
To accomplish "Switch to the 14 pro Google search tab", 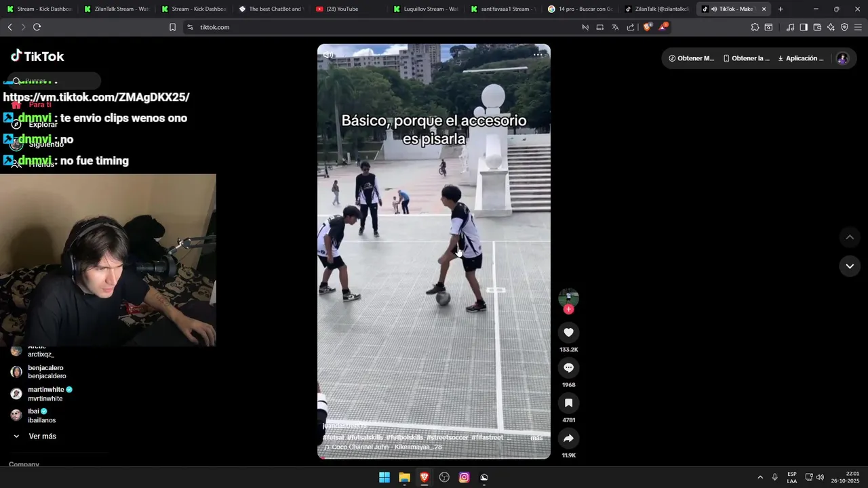I will click(x=579, y=9).
